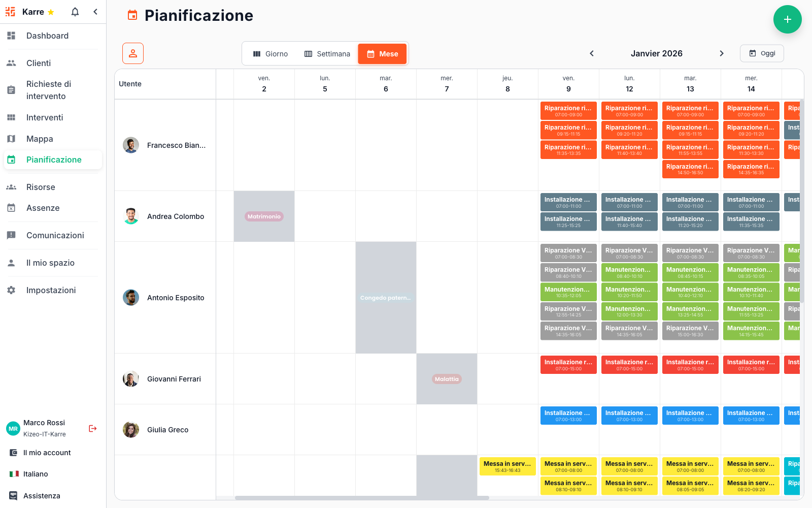Open Richieste di intervento
The image size is (812, 508).
click(x=48, y=90)
